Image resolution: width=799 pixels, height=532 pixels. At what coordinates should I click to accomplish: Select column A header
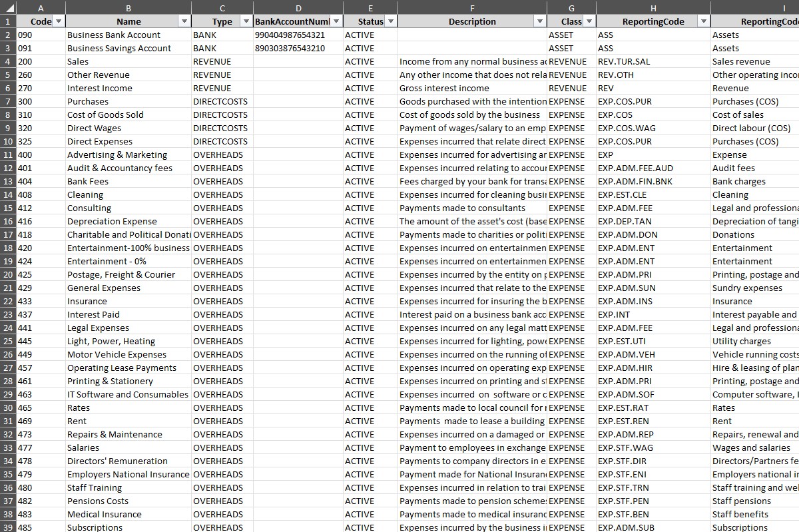41,7
